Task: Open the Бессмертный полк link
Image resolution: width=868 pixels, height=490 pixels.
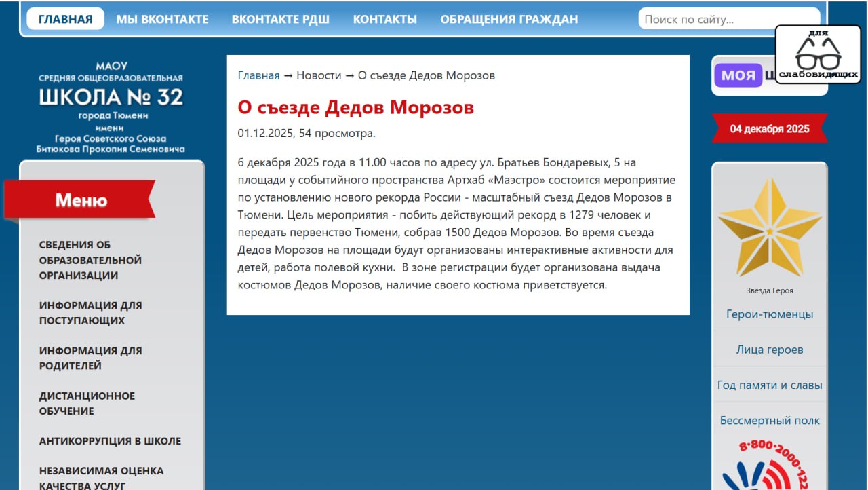Action: (770, 421)
